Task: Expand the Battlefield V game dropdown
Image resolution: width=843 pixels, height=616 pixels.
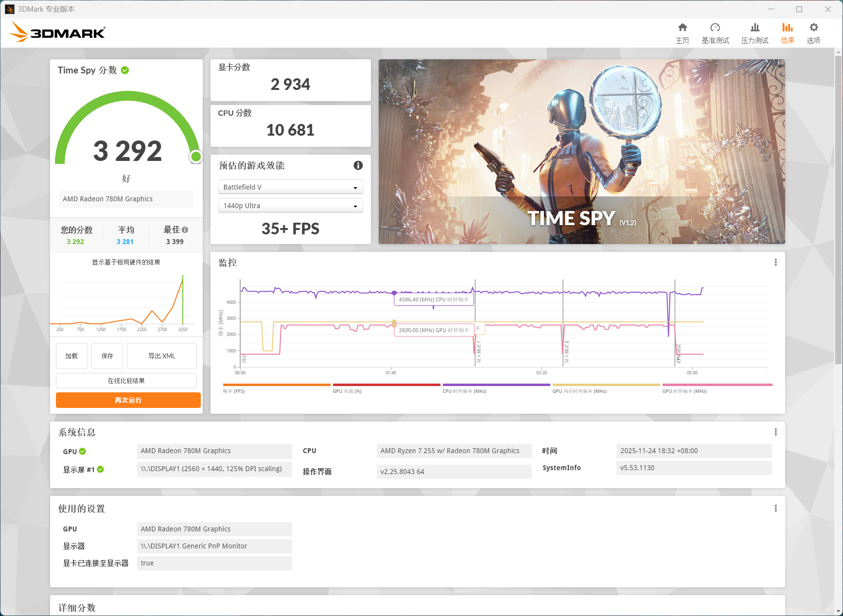Action: pyautogui.click(x=291, y=187)
